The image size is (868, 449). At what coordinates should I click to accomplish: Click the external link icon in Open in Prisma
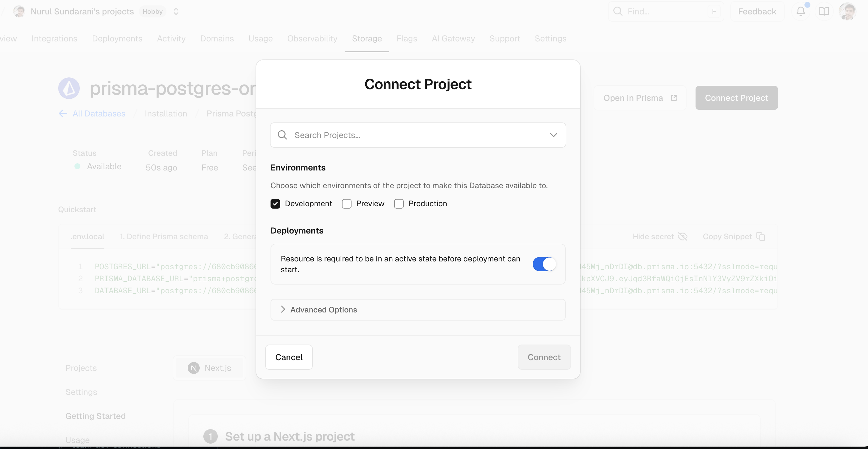[x=674, y=98]
